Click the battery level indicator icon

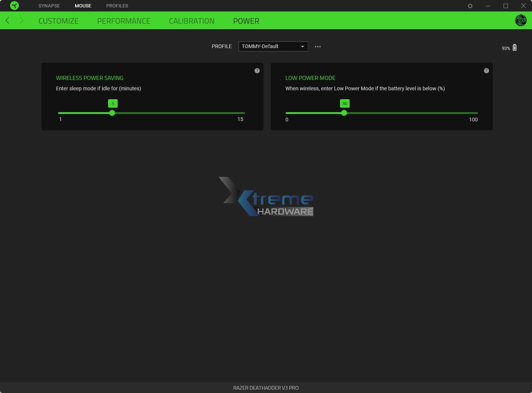tap(514, 48)
